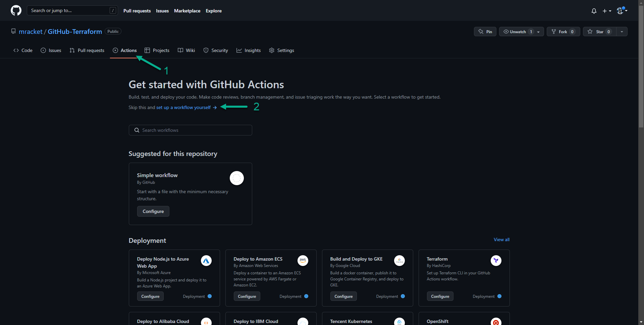The image size is (644, 325).
Task: Switch to the Security tab
Action: point(216,50)
